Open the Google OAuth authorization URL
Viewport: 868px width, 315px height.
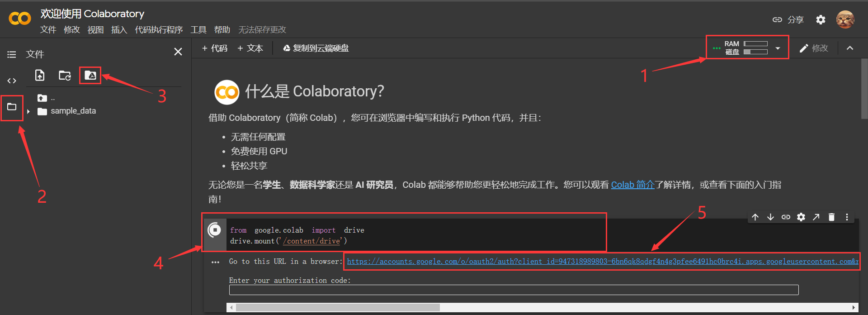(603, 262)
